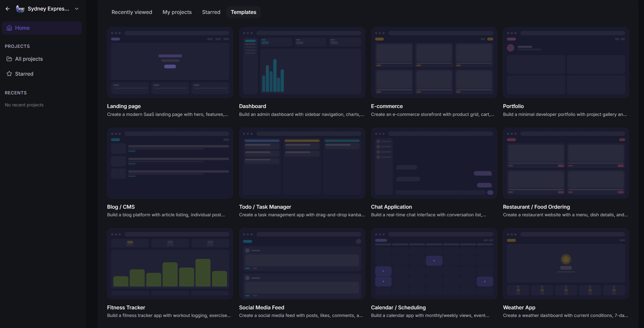Click the E-commerce template title
The image size is (644, 328).
pyautogui.click(x=387, y=106)
